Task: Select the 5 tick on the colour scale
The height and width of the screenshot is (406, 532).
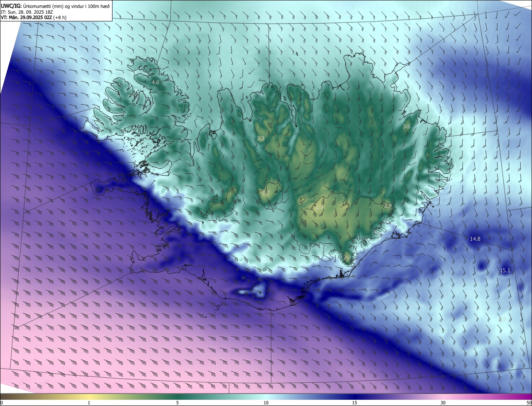Action: (177, 403)
